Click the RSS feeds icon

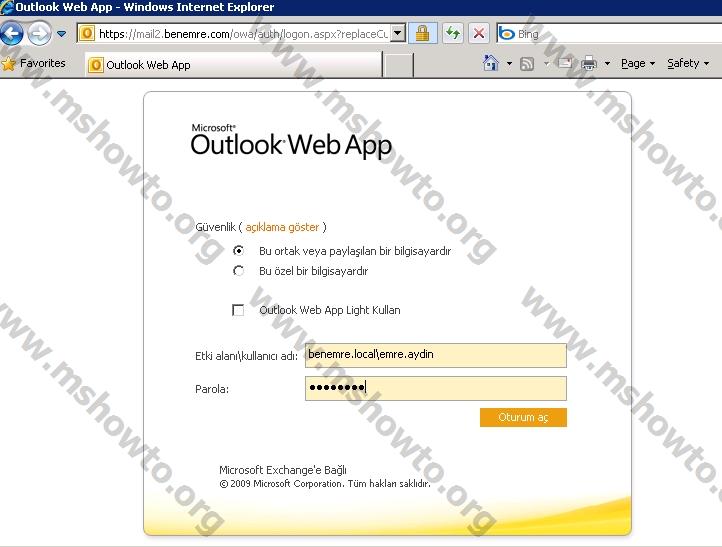point(527,64)
